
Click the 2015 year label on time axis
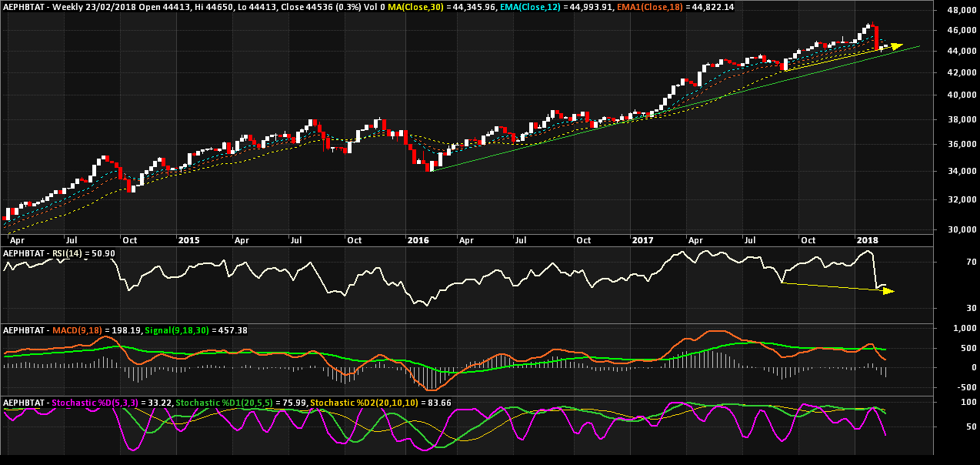tap(189, 240)
